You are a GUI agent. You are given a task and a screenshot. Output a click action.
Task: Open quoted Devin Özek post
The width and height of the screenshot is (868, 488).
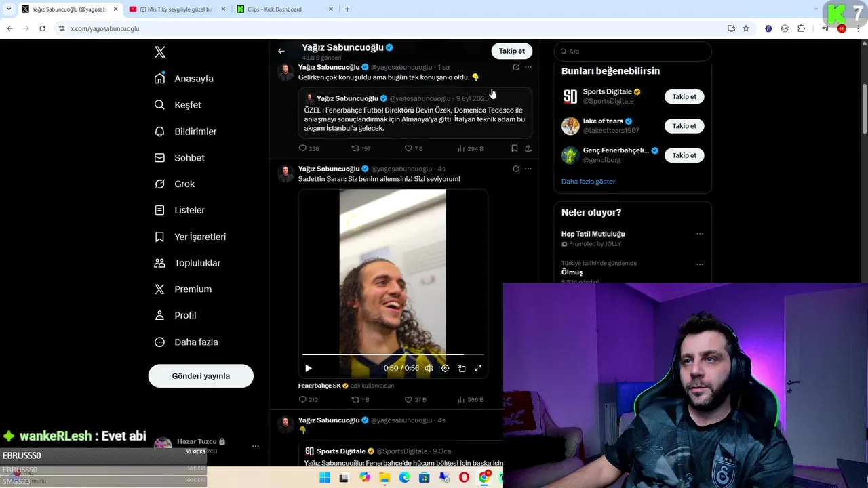(x=415, y=113)
